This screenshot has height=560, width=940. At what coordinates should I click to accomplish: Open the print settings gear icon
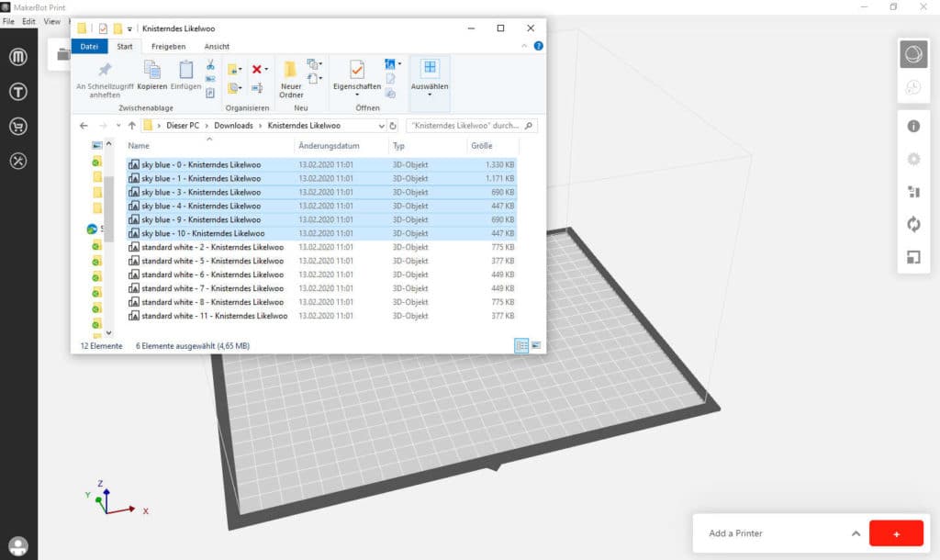913,159
